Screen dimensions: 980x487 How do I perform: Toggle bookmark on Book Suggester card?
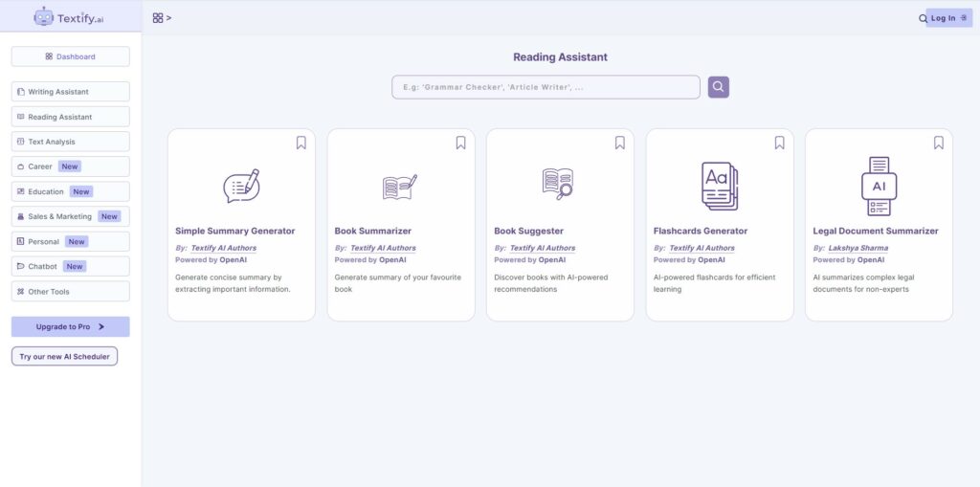[x=620, y=143]
